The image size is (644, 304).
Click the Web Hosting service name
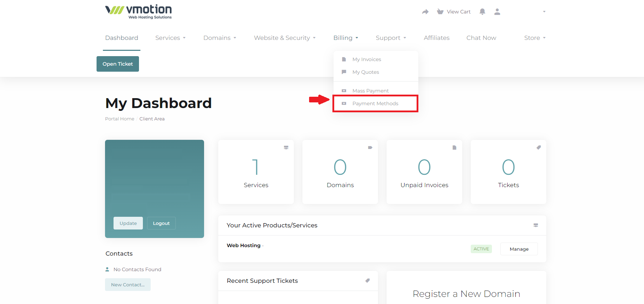pyautogui.click(x=244, y=245)
